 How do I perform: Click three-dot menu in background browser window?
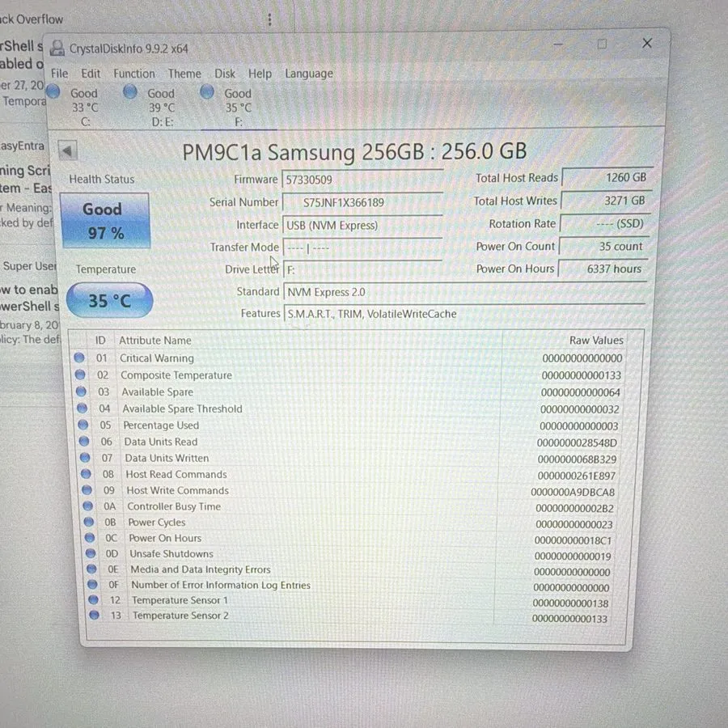269,19
